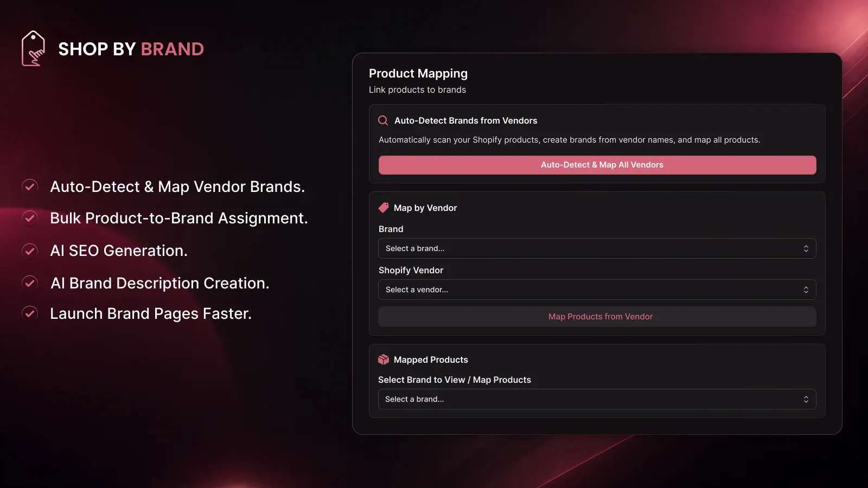The width and height of the screenshot is (868, 488).
Task: Click Map Products from Vendor button
Action: (x=597, y=317)
